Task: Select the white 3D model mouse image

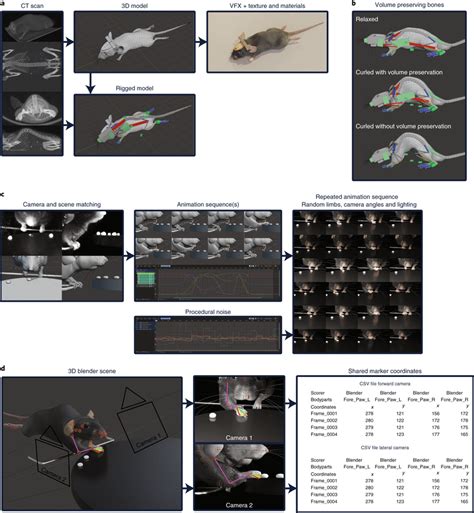Action: coord(134,42)
